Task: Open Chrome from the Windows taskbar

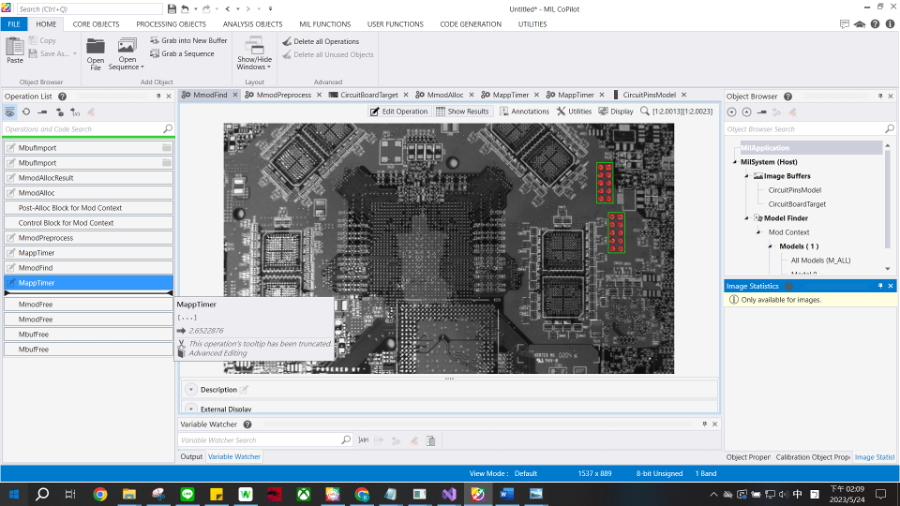Action: click(100, 494)
